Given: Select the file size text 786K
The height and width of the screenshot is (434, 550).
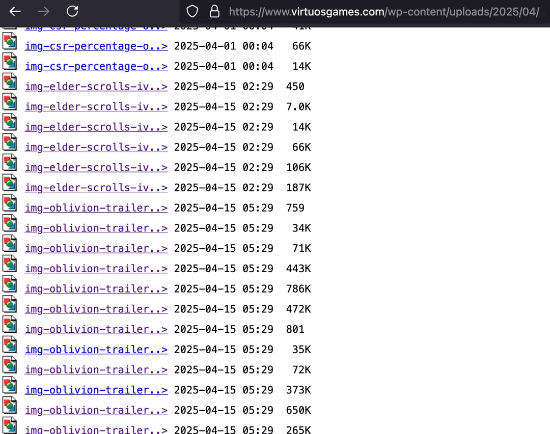Looking at the screenshot, I should click(299, 289).
